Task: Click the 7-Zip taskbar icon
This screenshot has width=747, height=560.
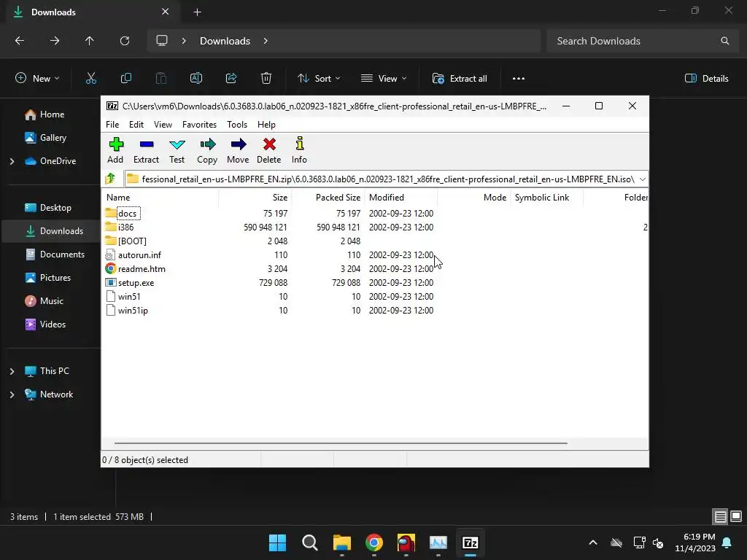Action: pos(471,542)
